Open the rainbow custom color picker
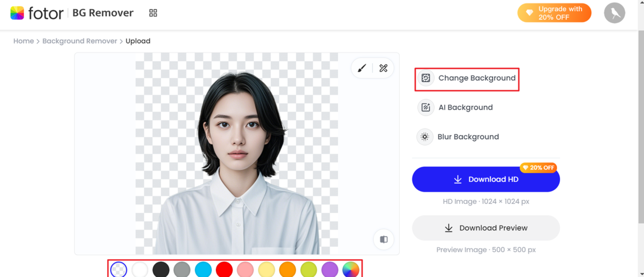Viewport: 644px width, 277px height. [x=351, y=269]
